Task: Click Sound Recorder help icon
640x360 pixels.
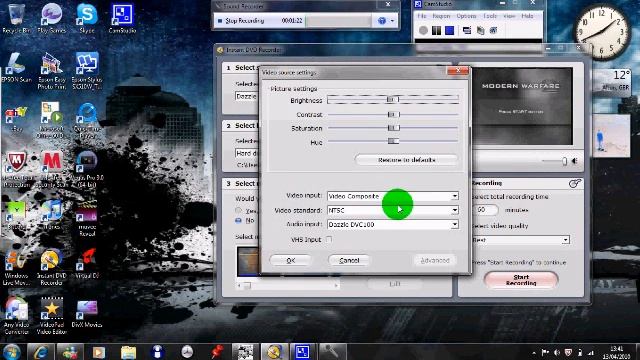Action: click(382, 20)
